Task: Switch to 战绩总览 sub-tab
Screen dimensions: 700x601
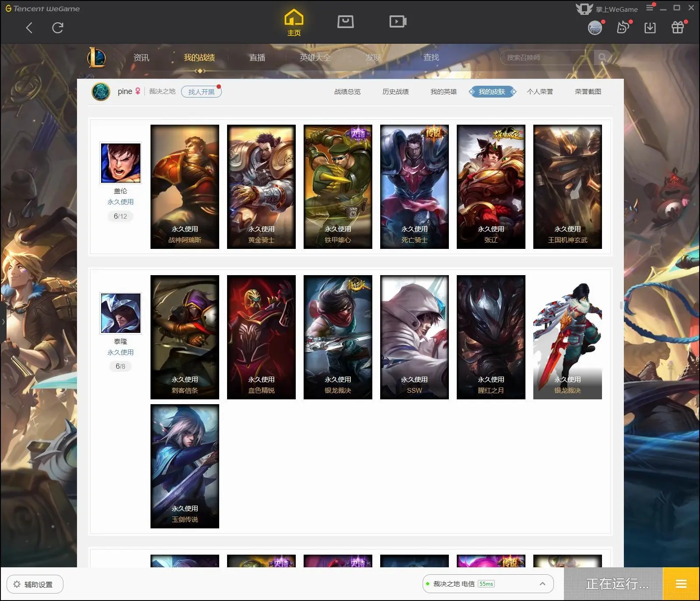Action: (347, 91)
